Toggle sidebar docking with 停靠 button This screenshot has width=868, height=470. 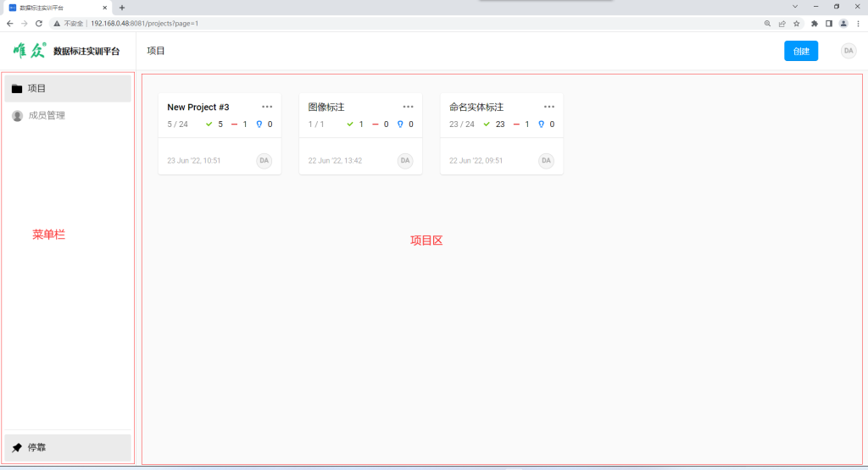click(68, 447)
